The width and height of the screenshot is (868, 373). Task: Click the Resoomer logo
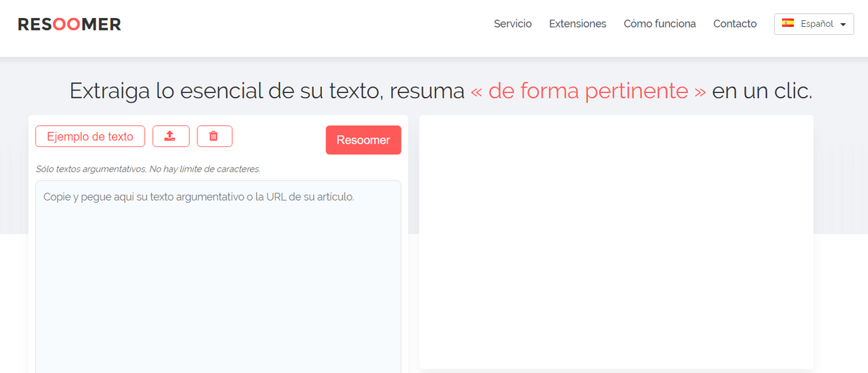(69, 24)
